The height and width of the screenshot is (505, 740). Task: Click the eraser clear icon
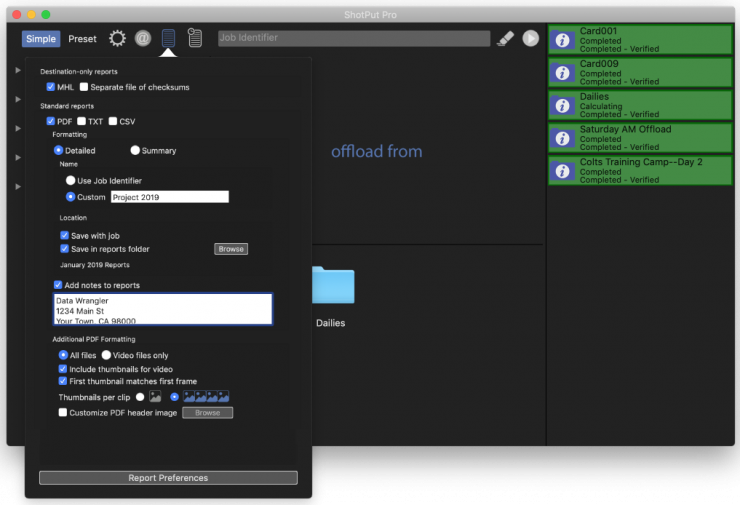coord(505,38)
